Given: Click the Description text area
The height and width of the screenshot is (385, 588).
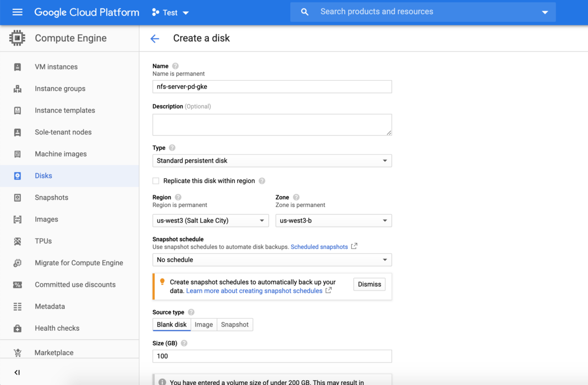Looking at the screenshot, I should tap(272, 125).
